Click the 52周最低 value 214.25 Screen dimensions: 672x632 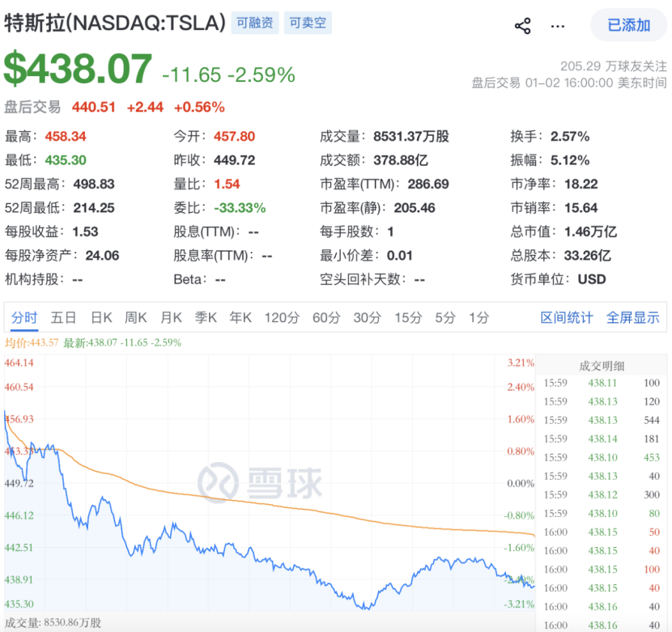(x=94, y=208)
